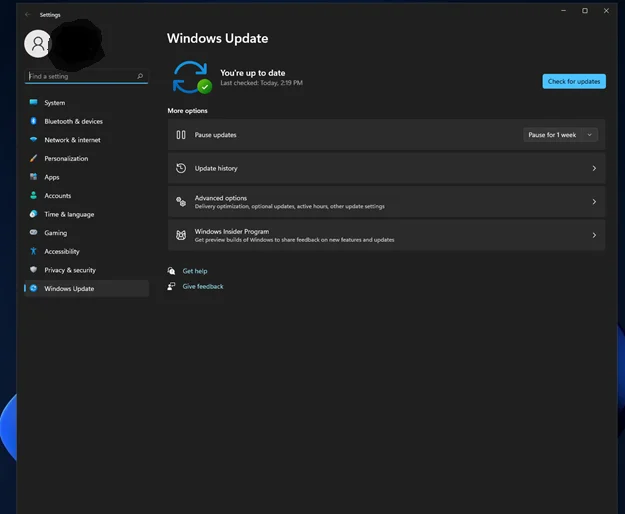Image resolution: width=625 pixels, height=514 pixels.
Task: Click the Update history clock icon
Action: pyautogui.click(x=181, y=168)
